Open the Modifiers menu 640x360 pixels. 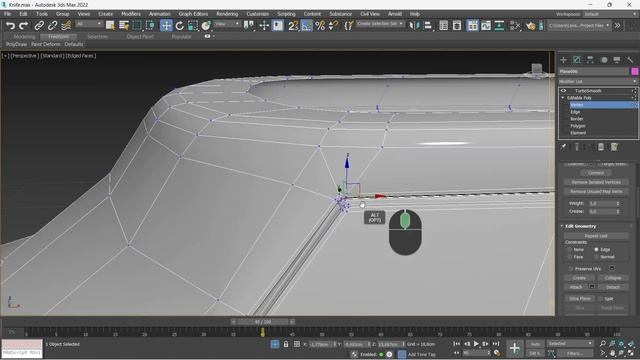(131, 14)
